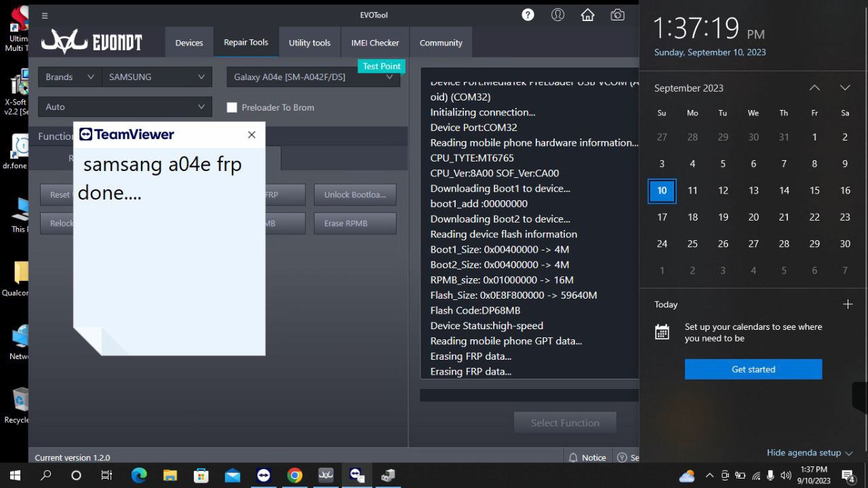Add a calendar event with the plus icon
Image resolution: width=868 pixels, height=488 pixels.
(848, 304)
